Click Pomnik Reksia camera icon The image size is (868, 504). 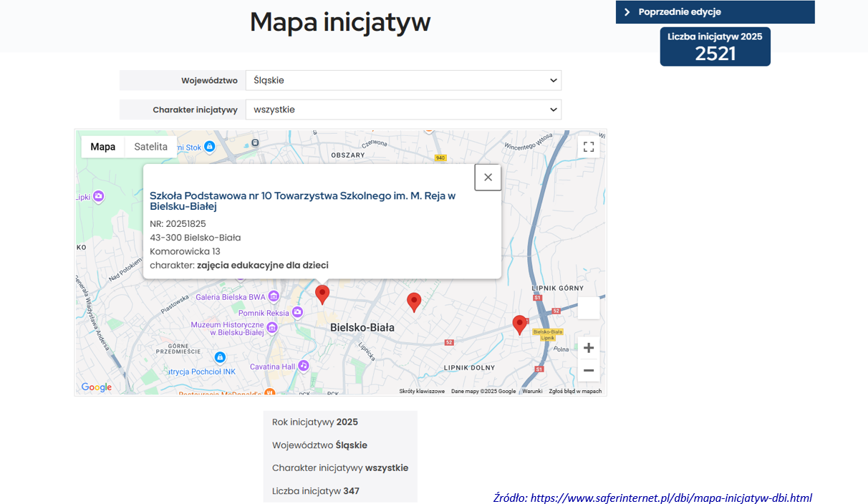click(297, 312)
